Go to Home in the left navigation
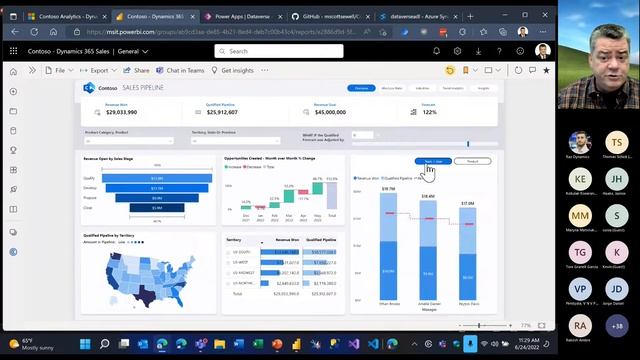Screen dimensions: 640x360 13,72
